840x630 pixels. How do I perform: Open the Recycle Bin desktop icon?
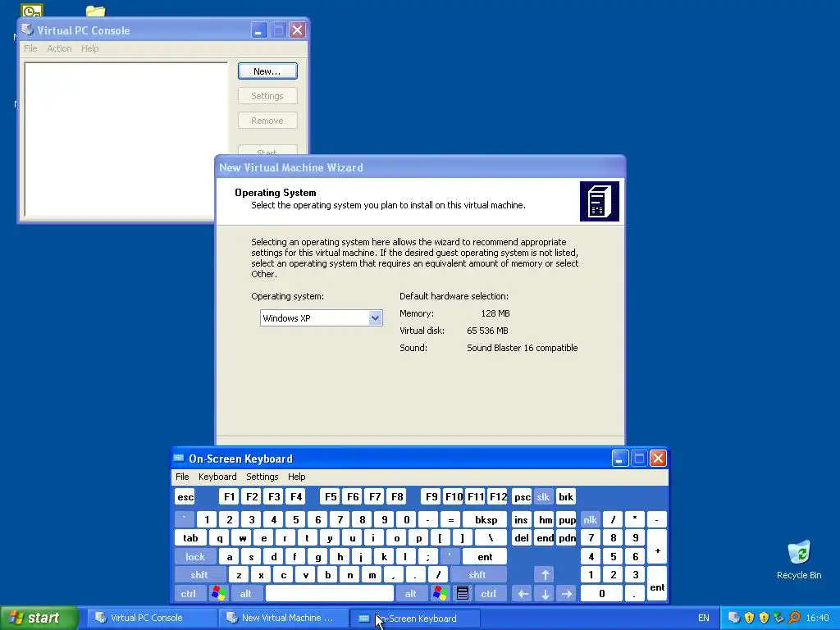[799, 559]
